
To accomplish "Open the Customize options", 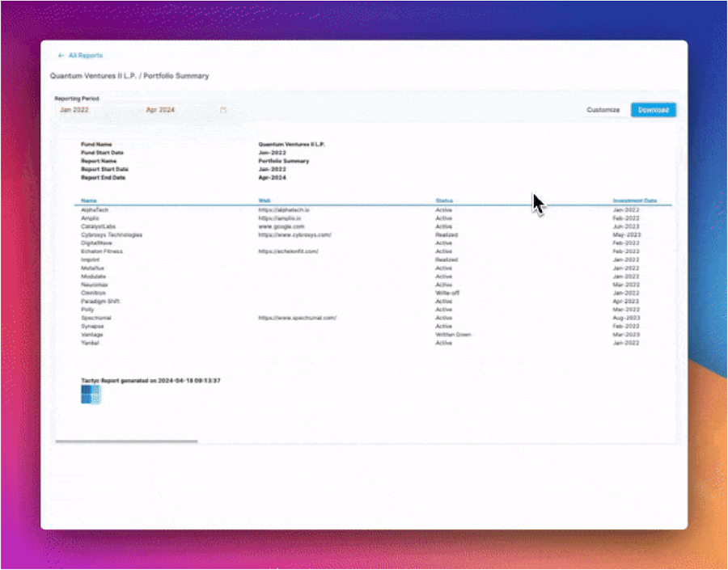I will point(603,110).
